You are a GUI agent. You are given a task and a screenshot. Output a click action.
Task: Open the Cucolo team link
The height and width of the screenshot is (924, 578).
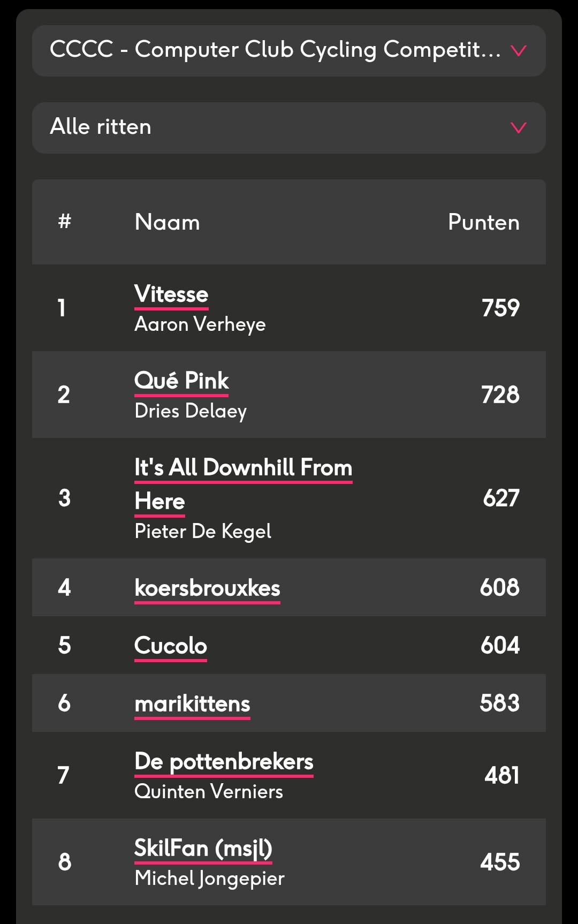(x=171, y=646)
